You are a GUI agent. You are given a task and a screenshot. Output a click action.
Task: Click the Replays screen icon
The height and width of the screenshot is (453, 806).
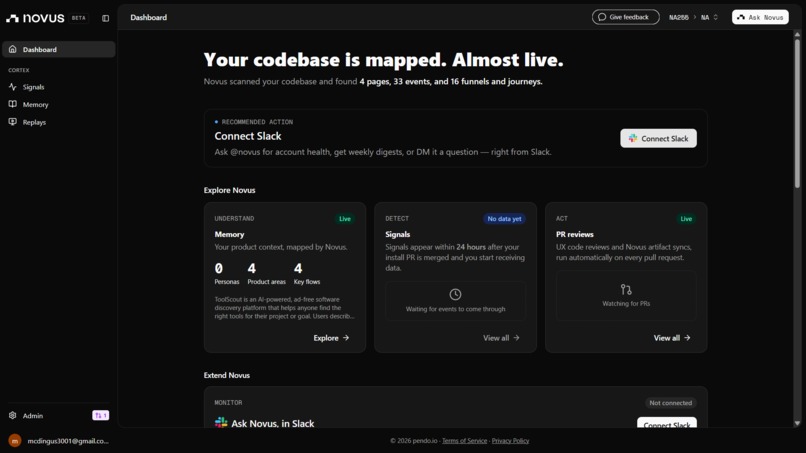[13, 122]
